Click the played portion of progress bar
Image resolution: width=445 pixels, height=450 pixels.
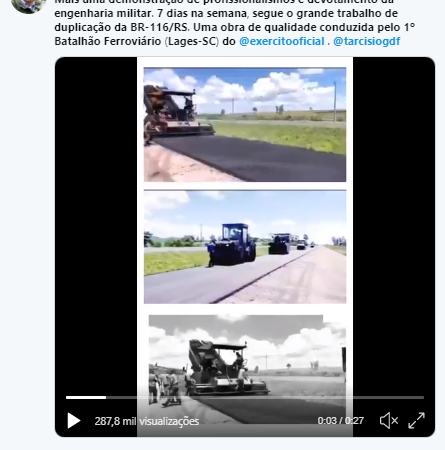point(86,397)
